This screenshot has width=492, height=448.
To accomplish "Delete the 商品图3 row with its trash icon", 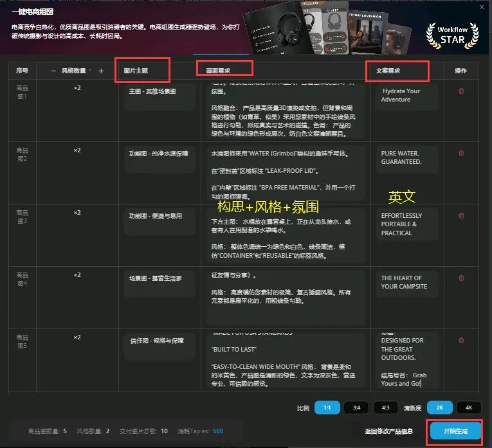I will click(461, 216).
